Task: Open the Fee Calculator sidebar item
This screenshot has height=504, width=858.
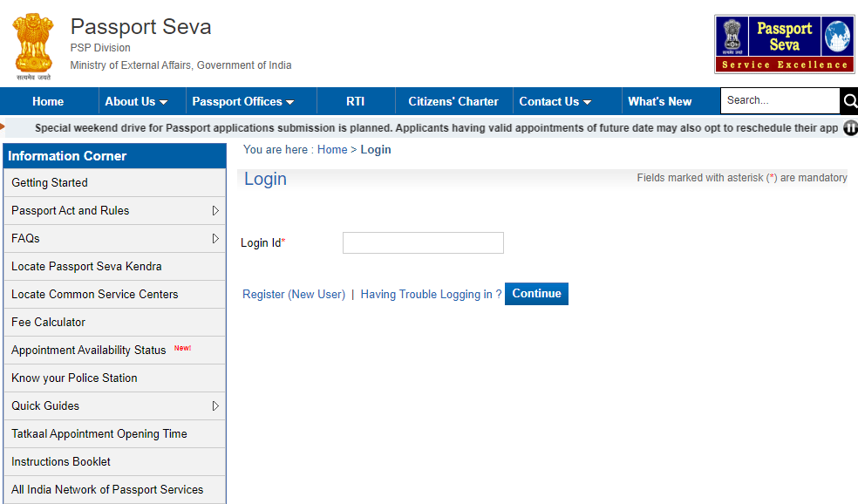Action: [x=49, y=322]
